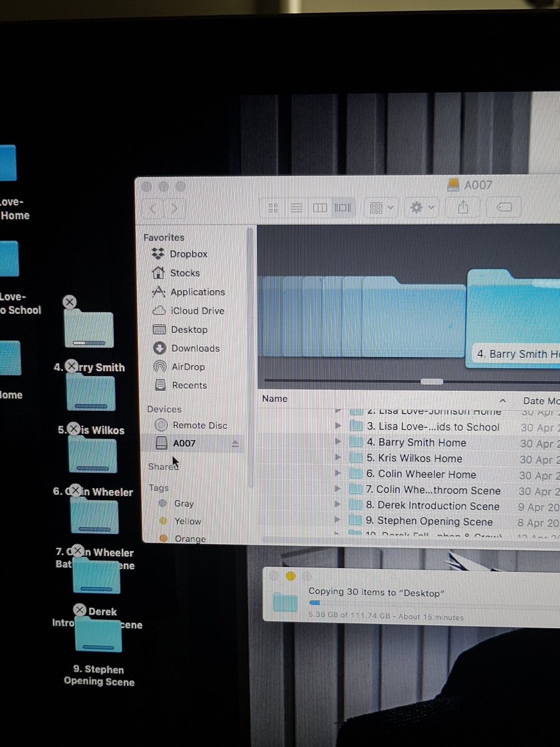Viewport: 560px width, 747px height.
Task: Select Remote Disc under Devices
Action: [x=200, y=425]
